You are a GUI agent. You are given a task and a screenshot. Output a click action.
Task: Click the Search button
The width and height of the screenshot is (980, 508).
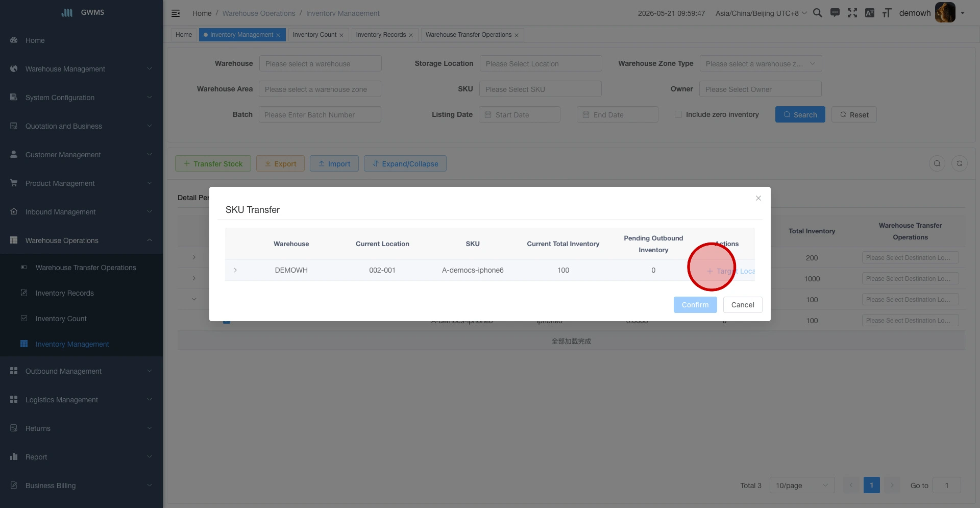click(x=800, y=115)
